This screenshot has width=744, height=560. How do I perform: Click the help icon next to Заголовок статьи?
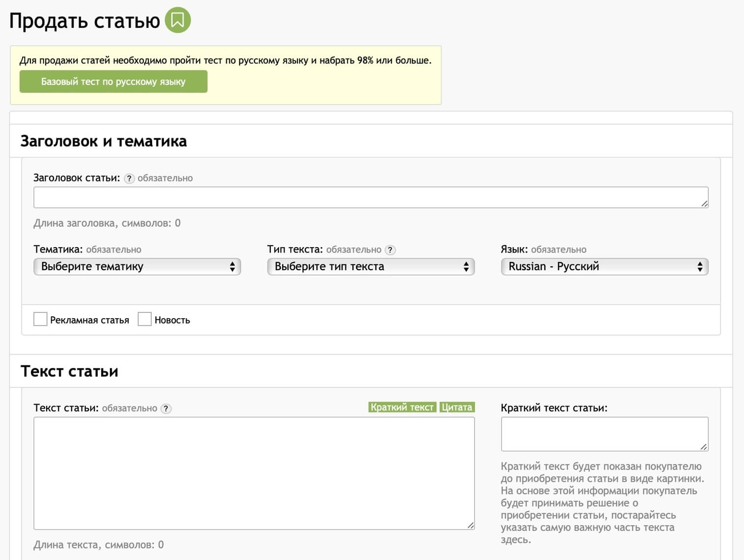129,178
